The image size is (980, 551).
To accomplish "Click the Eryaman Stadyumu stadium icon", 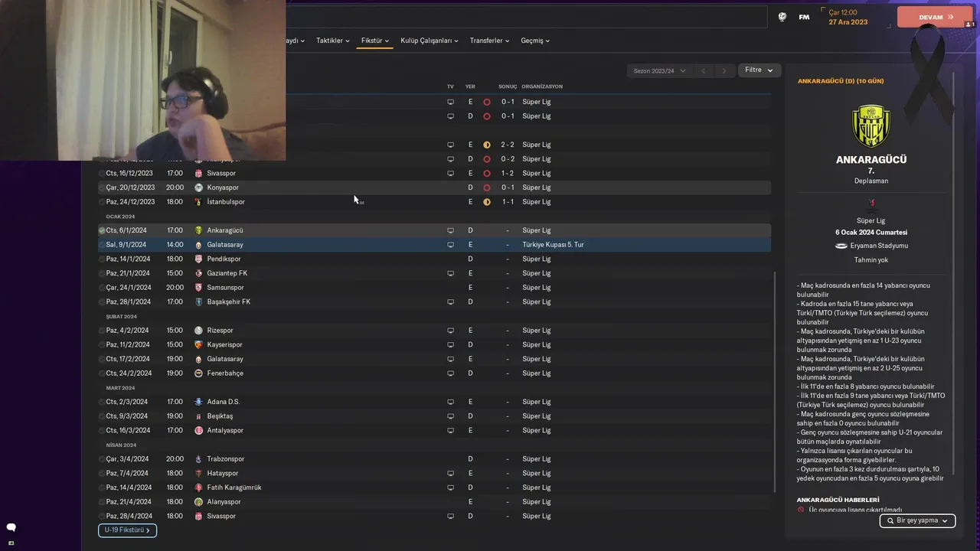I will (841, 246).
